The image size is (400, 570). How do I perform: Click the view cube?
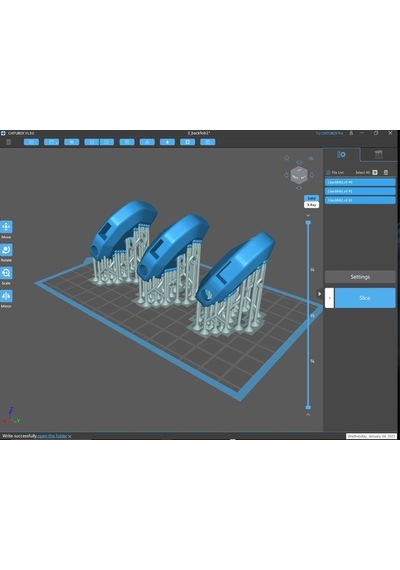coord(299,175)
